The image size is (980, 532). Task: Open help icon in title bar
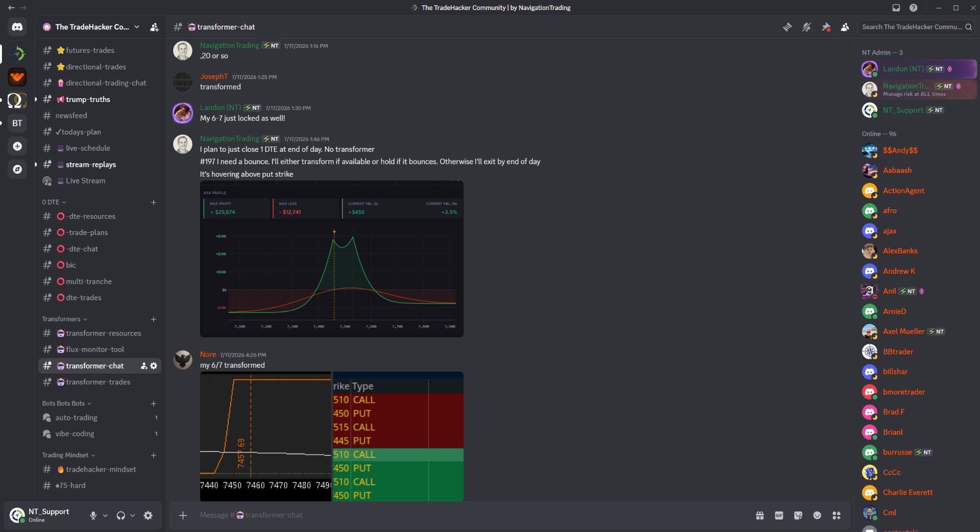tap(913, 8)
